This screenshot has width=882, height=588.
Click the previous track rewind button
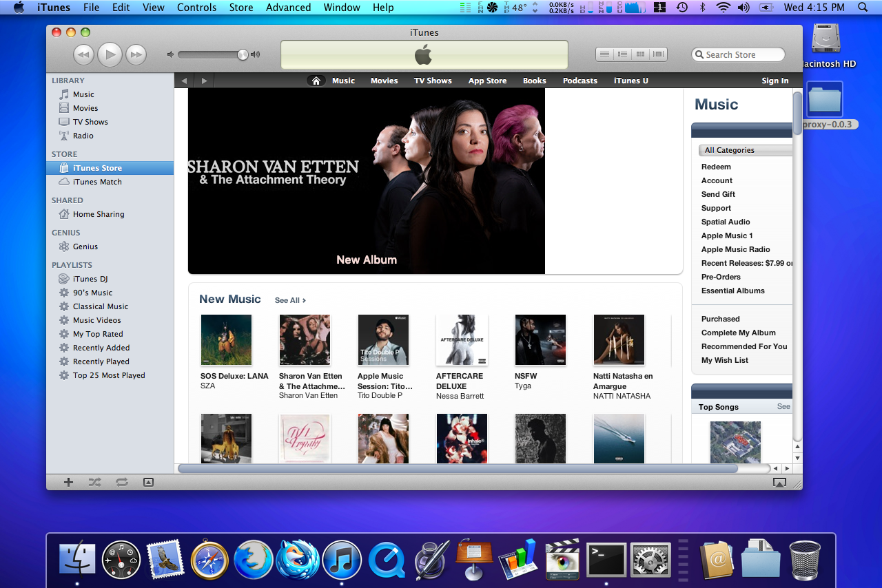(x=83, y=55)
